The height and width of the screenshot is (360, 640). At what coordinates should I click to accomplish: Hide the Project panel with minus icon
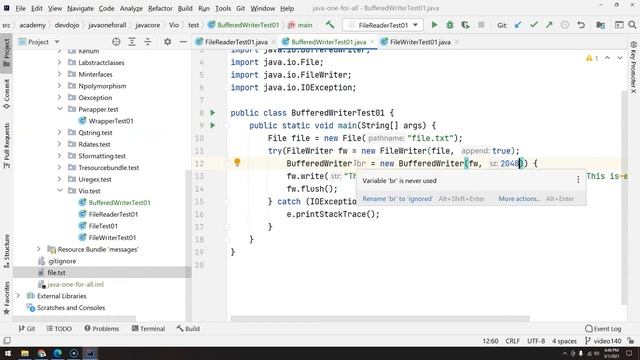[x=183, y=42]
